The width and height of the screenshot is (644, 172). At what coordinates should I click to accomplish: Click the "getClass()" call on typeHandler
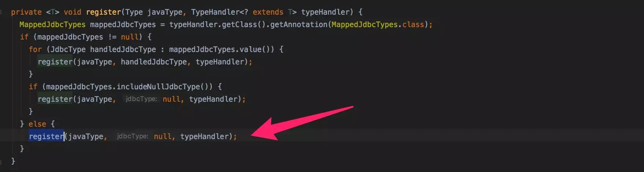244,25
